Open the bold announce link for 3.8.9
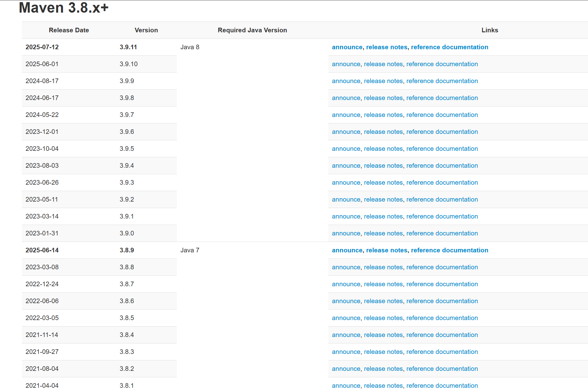 point(347,250)
